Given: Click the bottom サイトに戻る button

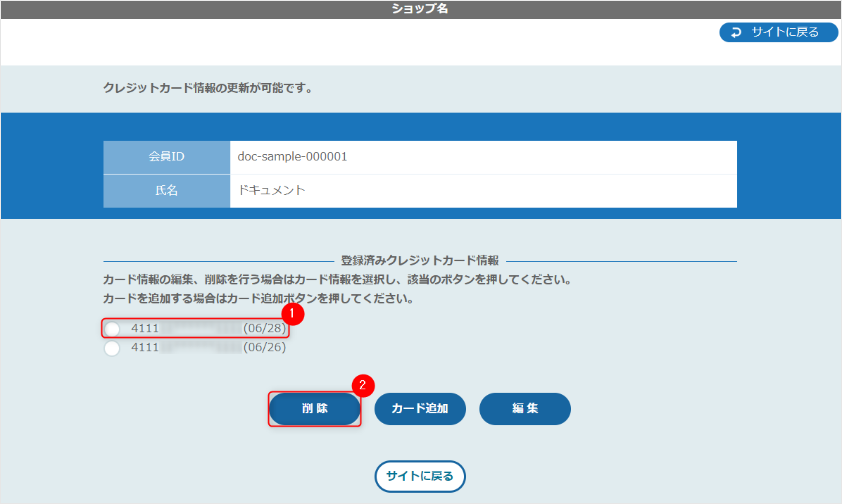Looking at the screenshot, I should pyautogui.click(x=420, y=476).
